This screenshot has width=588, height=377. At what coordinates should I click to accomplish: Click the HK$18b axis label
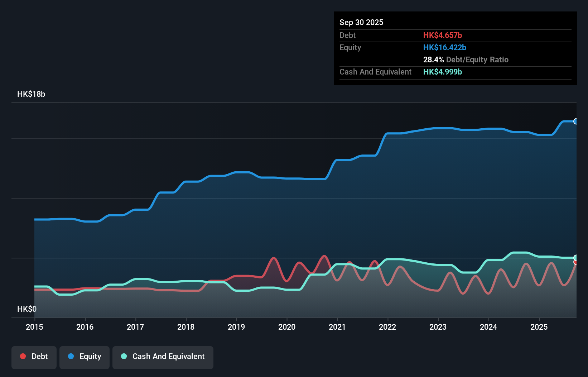tap(31, 94)
